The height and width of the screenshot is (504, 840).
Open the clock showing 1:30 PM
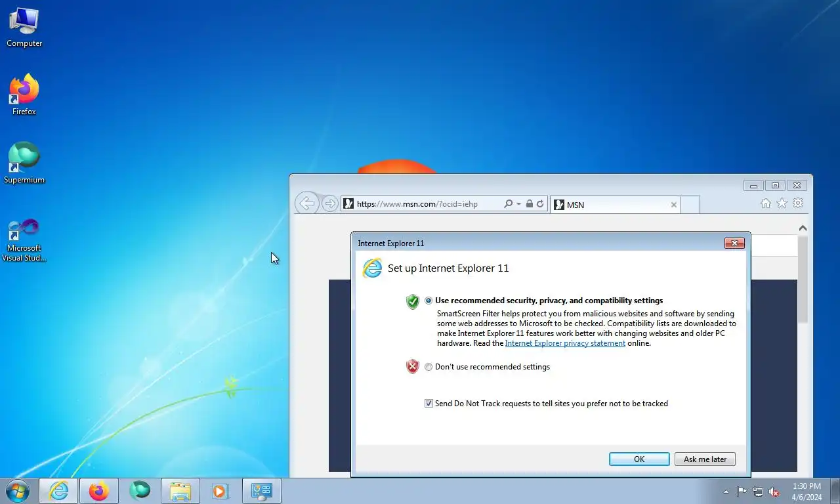[x=807, y=492]
